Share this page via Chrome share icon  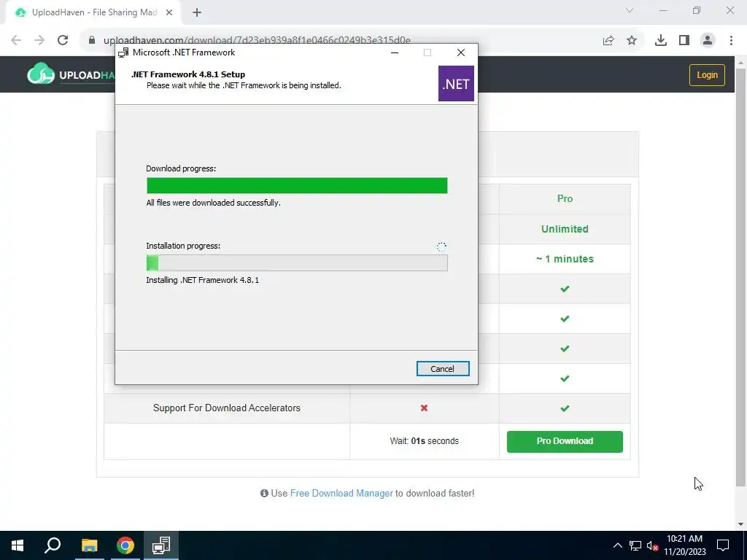pyautogui.click(x=608, y=41)
